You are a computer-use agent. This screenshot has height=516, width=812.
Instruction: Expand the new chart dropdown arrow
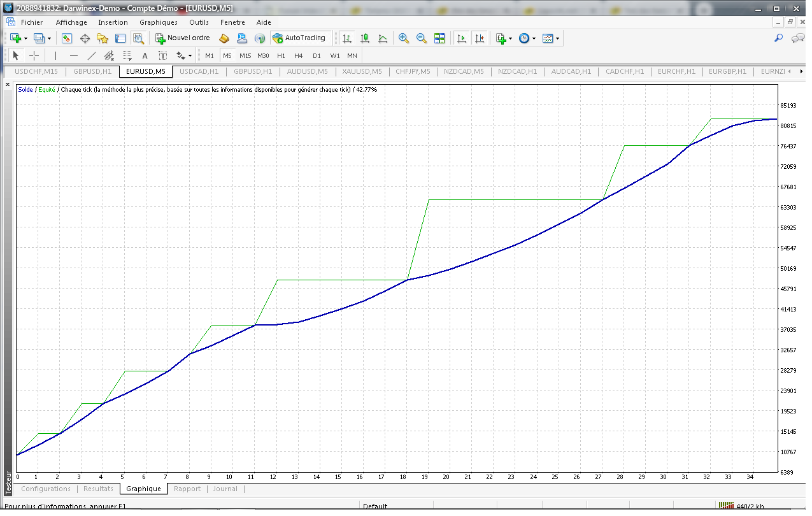[25, 38]
